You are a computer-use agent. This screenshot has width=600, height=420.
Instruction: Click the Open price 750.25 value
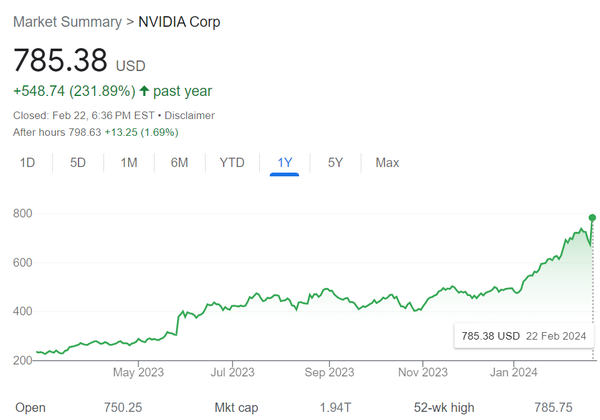click(x=125, y=408)
